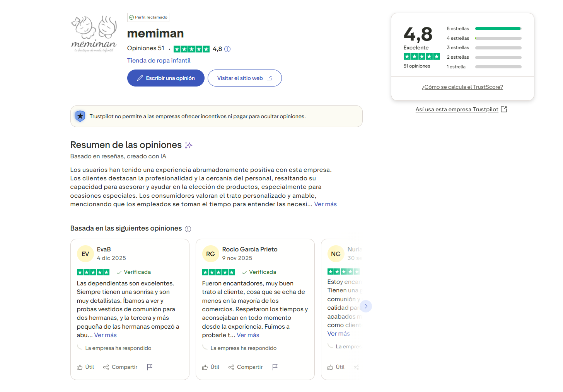This screenshot has width=563, height=392.
Task: Click the memiman company logo
Action: point(94,34)
